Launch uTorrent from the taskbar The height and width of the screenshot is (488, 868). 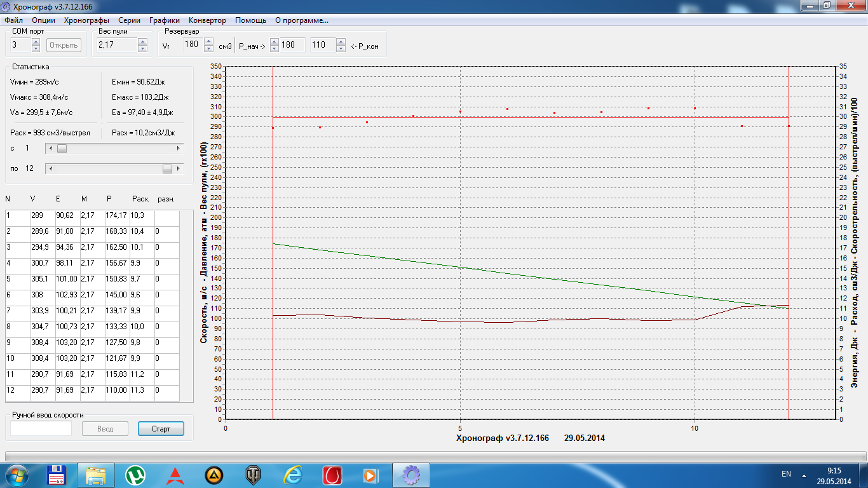click(x=135, y=475)
